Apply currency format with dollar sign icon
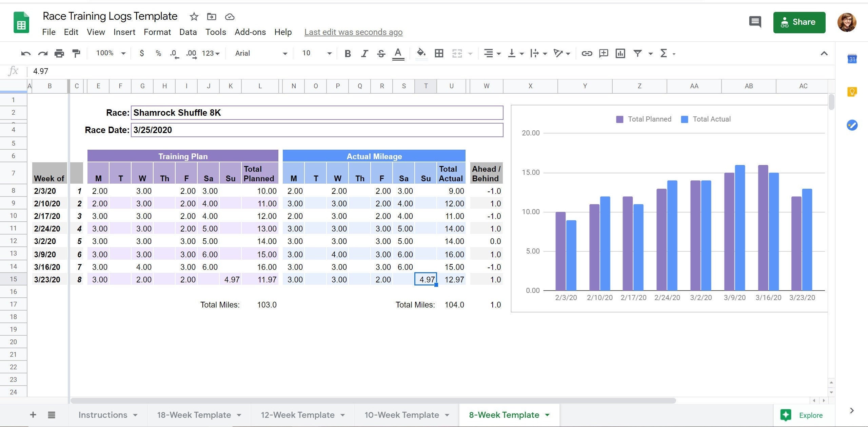Viewport: 868px width, 427px height. (142, 53)
